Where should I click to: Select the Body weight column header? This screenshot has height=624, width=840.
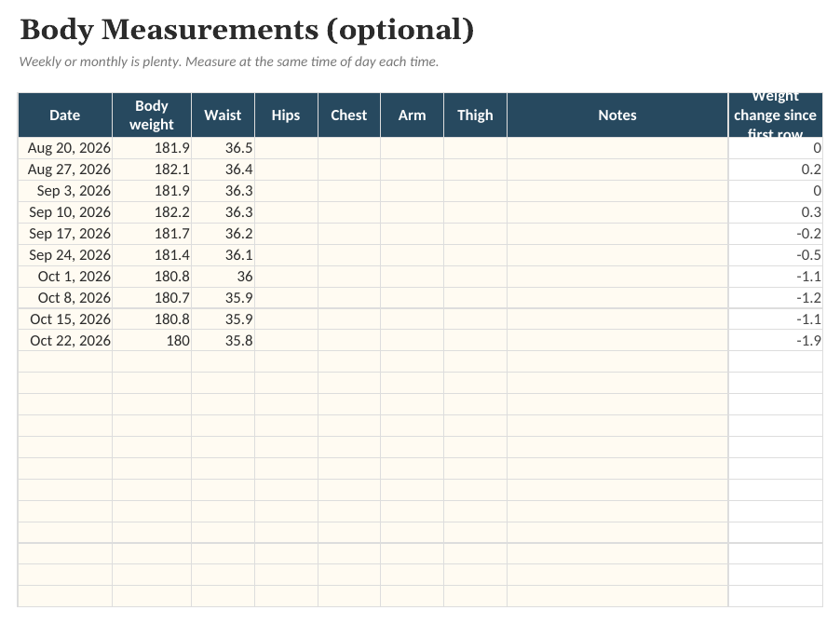(152, 115)
